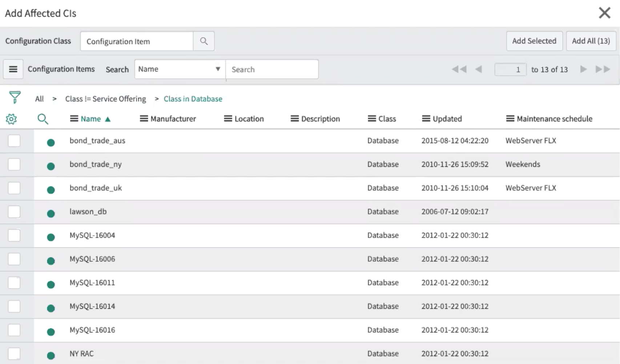Click green status dot for bond_trade_uk
The image size is (620, 364).
tap(51, 190)
